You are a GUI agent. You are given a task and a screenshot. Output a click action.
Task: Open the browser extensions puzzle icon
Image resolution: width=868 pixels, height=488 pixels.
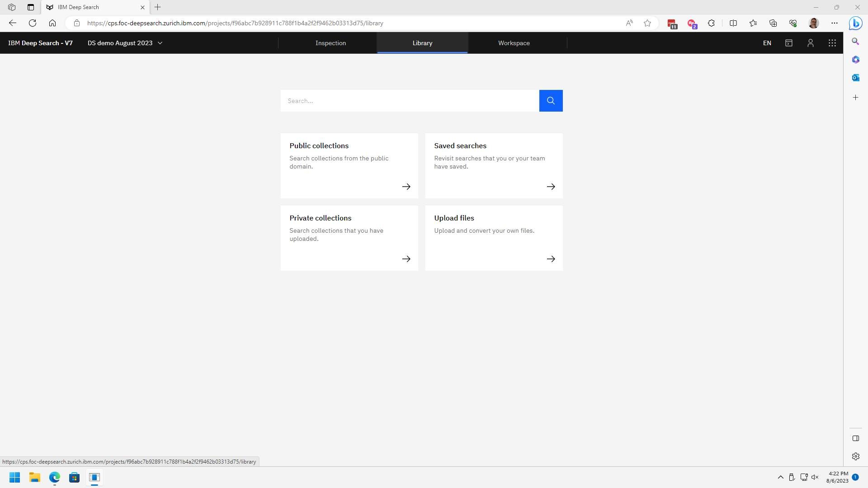[712, 23]
